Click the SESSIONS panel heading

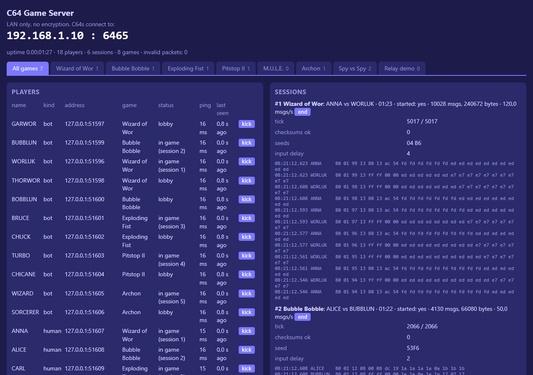pyautogui.click(x=290, y=92)
